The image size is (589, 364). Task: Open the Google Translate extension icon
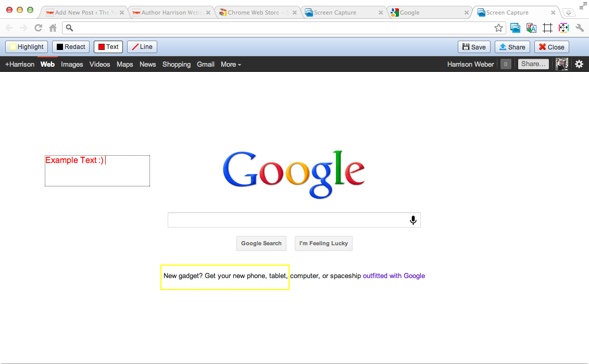531,28
